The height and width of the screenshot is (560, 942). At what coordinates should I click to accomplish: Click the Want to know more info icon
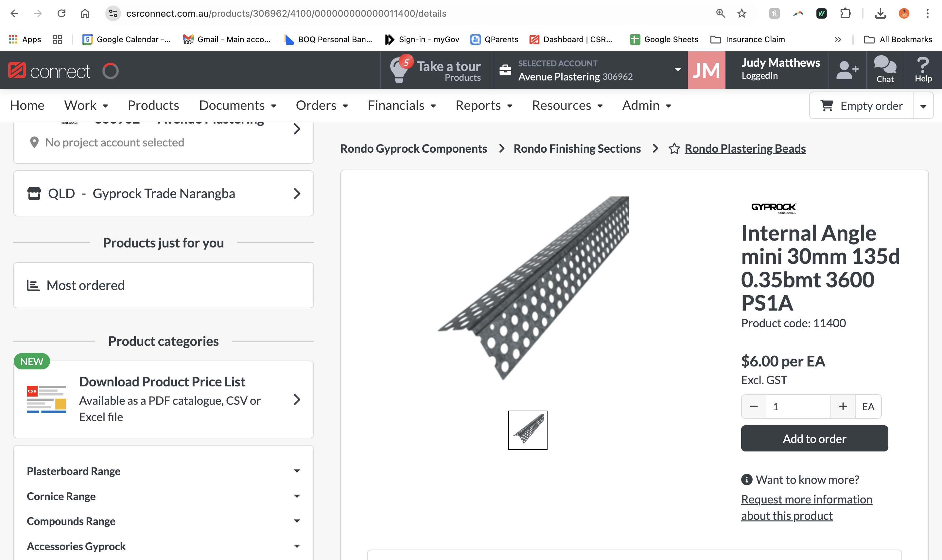(747, 480)
